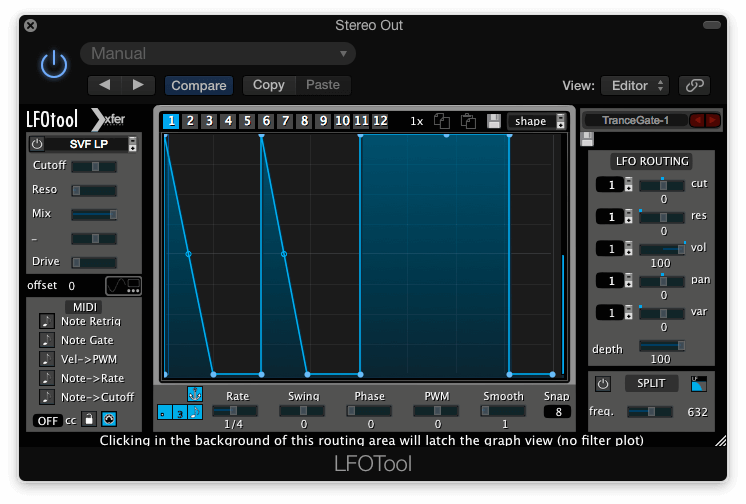Viewport: 746px width, 504px height.
Task: Click the split freq. slider
Action: click(650, 412)
